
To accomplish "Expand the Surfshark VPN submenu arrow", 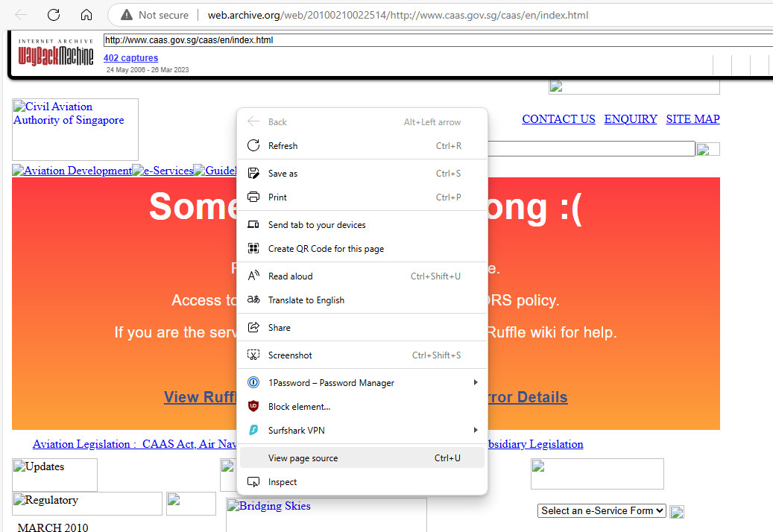I will (476, 430).
